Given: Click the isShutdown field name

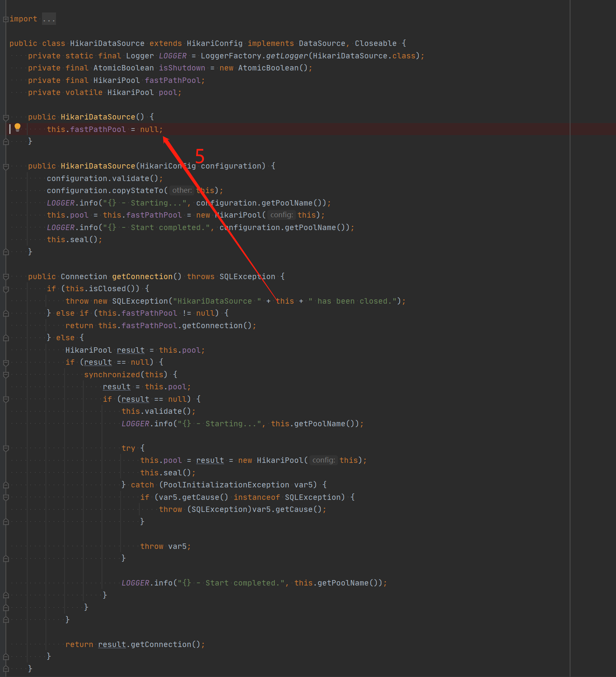Looking at the screenshot, I should pos(182,68).
